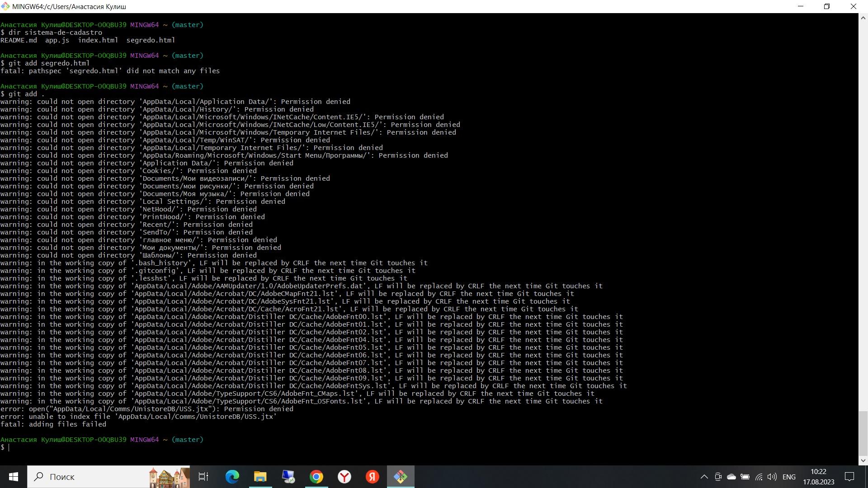Click the Поиск taskbar search field
Screen dimensions: 868x488
(108, 477)
